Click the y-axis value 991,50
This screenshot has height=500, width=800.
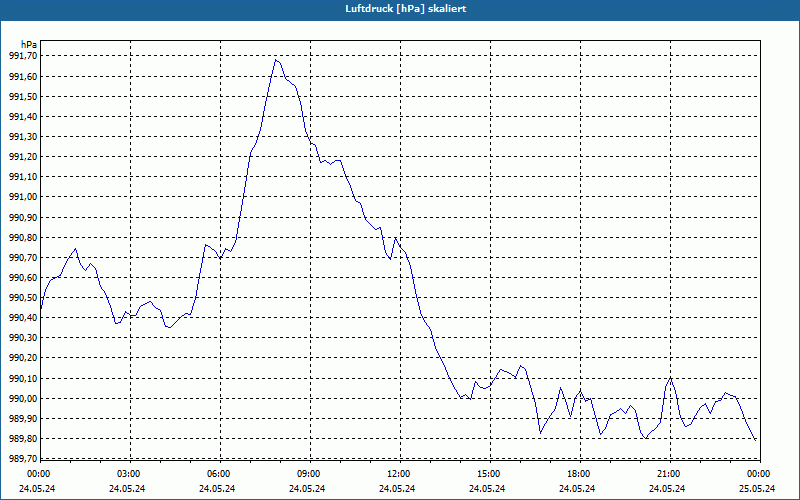coord(23,96)
